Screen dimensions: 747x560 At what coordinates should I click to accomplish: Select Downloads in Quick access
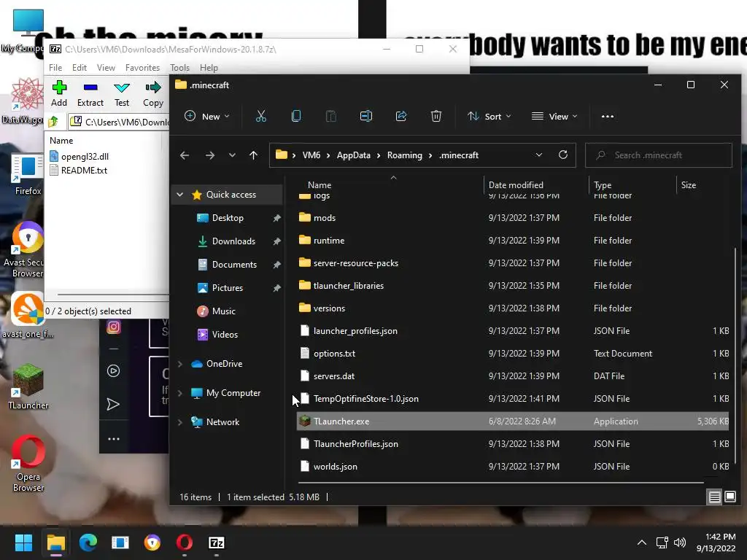point(233,241)
